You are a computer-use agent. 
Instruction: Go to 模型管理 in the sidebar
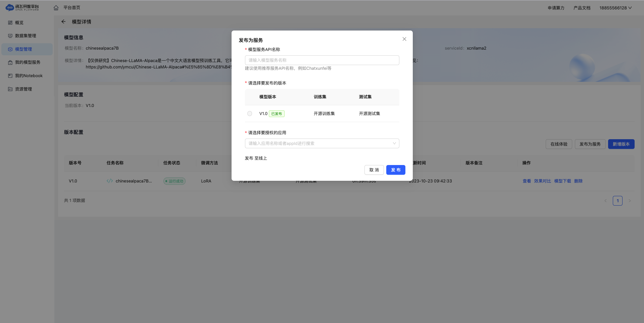point(27,49)
